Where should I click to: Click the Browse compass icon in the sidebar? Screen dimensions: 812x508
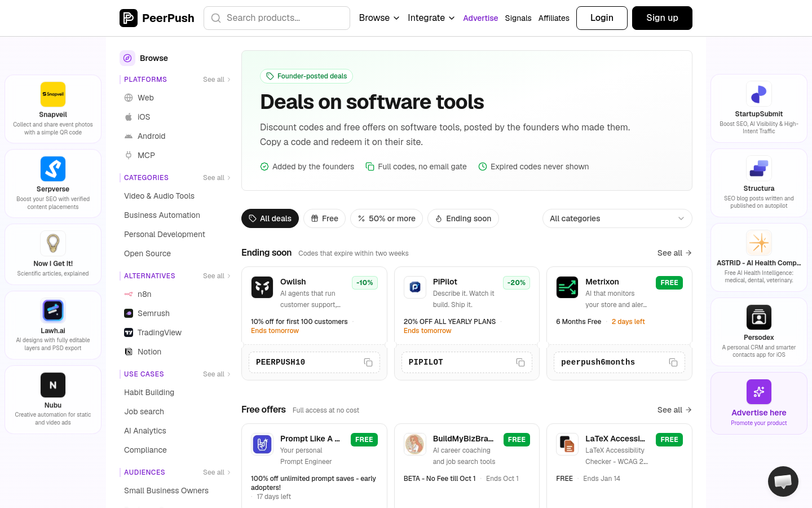click(x=127, y=58)
